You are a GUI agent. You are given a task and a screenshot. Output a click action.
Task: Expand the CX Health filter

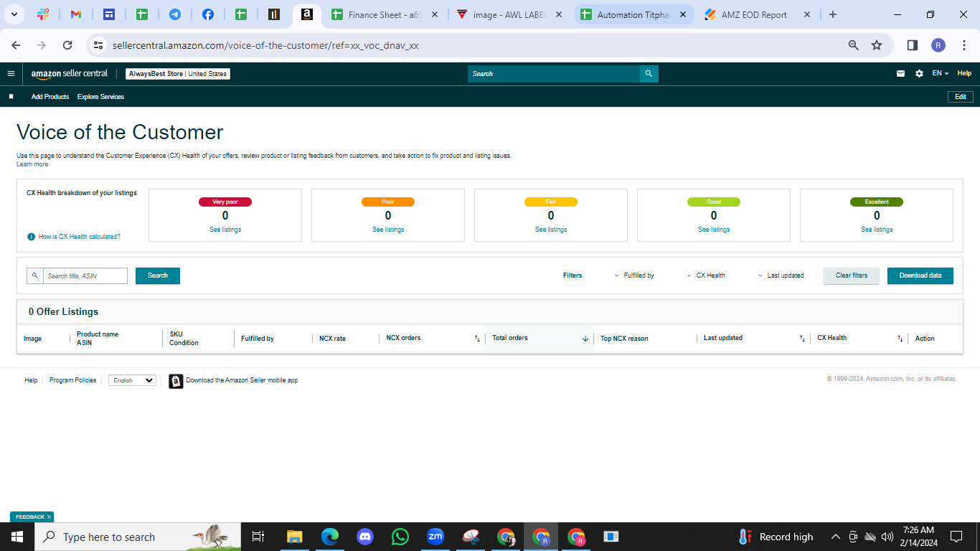[x=706, y=275]
